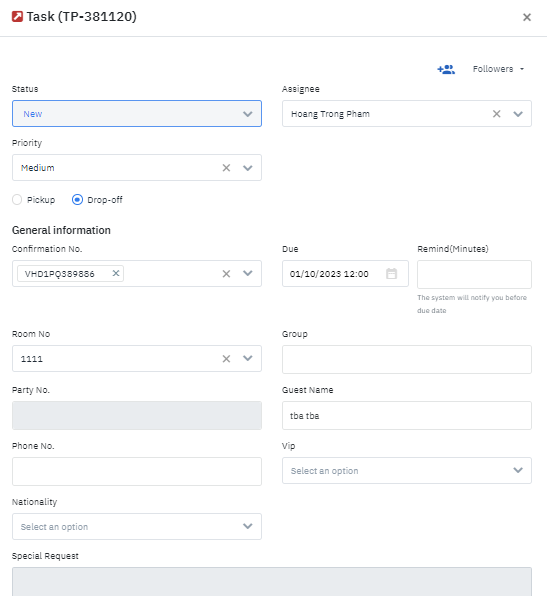Select the Pickup radio button
547x596 pixels.
pos(17,200)
